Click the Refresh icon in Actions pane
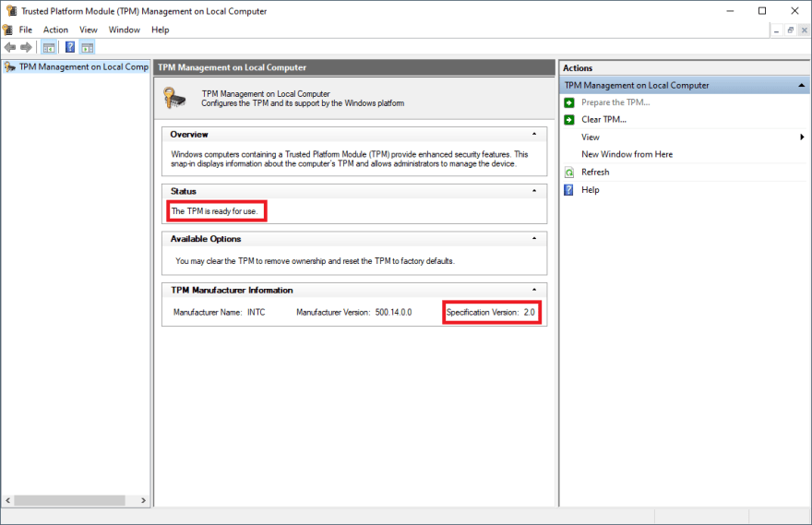Image resolution: width=812 pixels, height=525 pixels. (569, 173)
